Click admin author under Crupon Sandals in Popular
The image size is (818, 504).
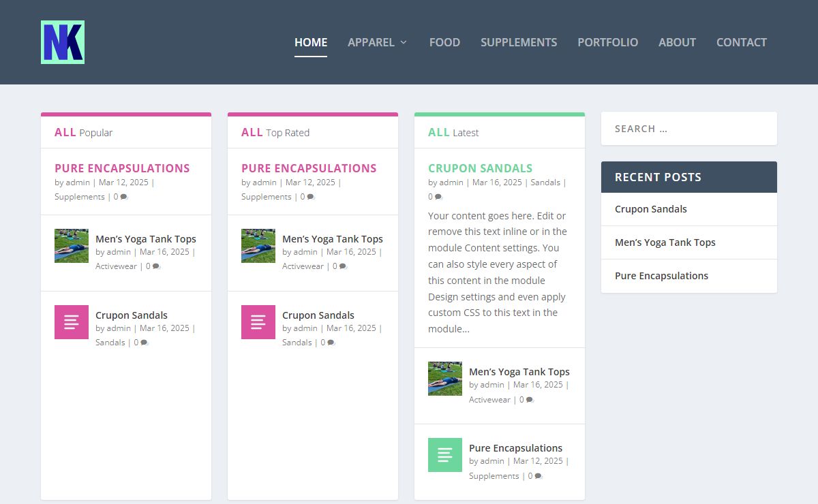coord(119,328)
